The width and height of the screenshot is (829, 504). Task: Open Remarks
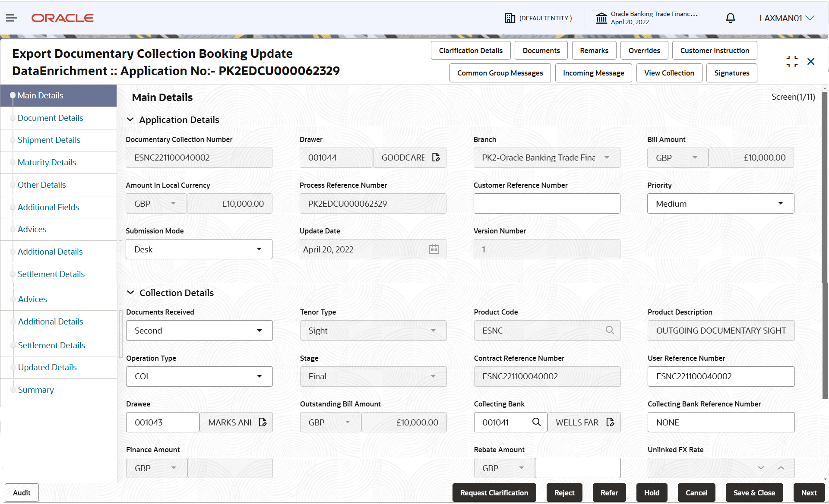(x=594, y=50)
